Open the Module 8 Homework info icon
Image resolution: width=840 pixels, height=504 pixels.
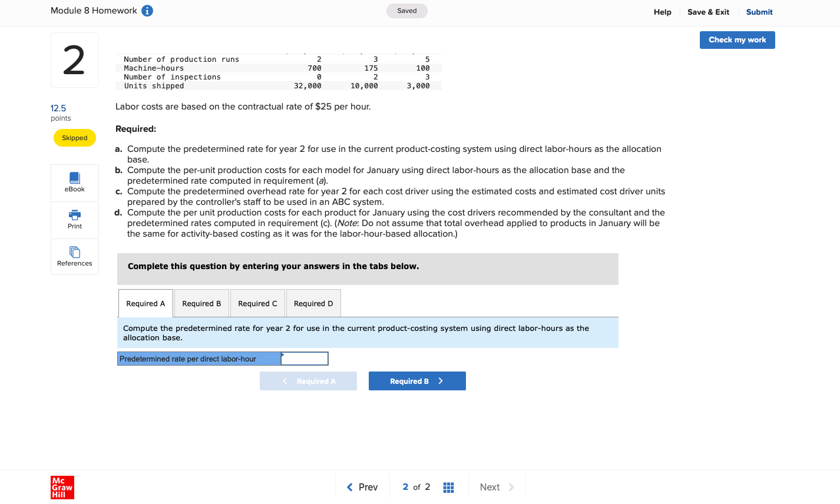click(146, 10)
